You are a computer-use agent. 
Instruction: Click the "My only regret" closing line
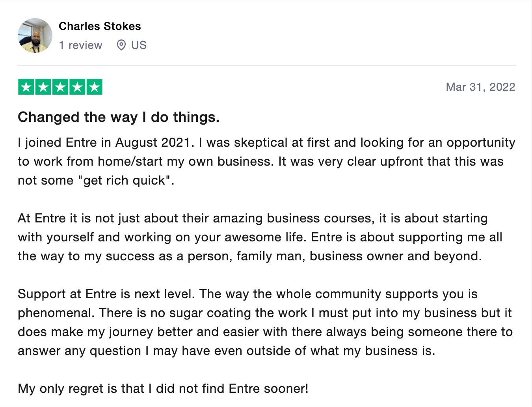(163, 388)
